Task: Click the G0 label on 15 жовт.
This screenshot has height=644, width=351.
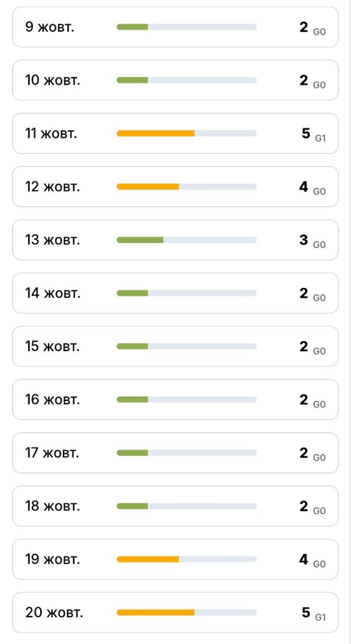Action: coord(320,351)
